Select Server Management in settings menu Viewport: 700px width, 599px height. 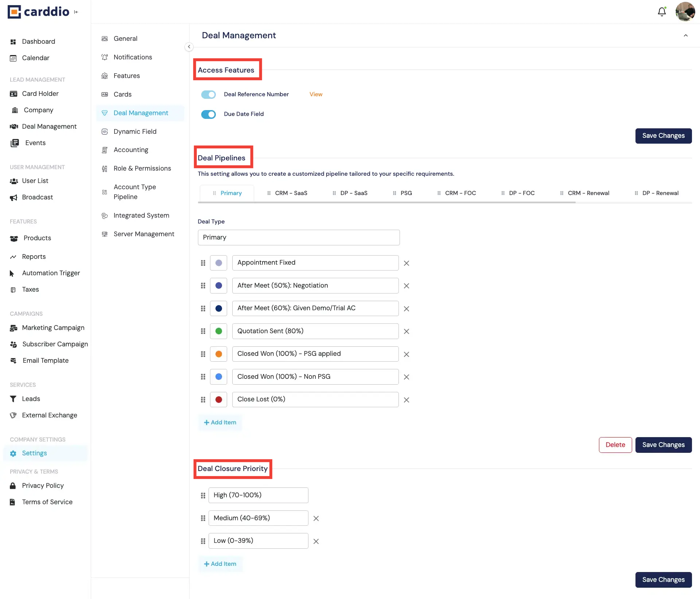tap(144, 234)
